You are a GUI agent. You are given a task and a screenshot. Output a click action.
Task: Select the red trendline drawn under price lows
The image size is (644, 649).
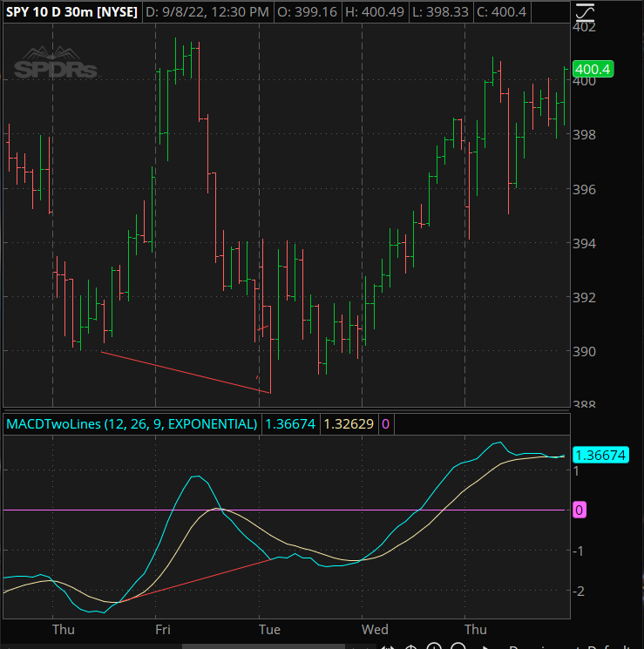click(x=186, y=372)
